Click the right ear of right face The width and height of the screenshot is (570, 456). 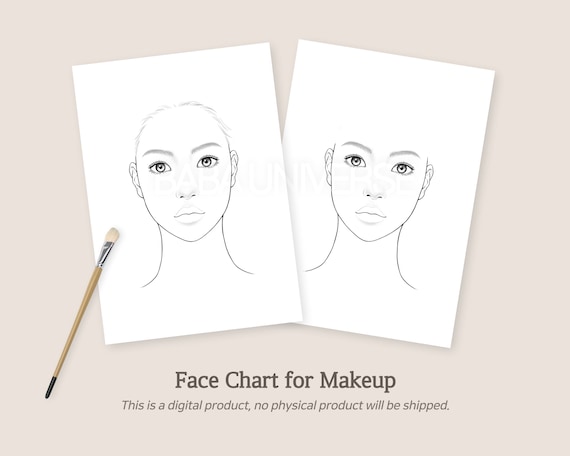coord(426,182)
